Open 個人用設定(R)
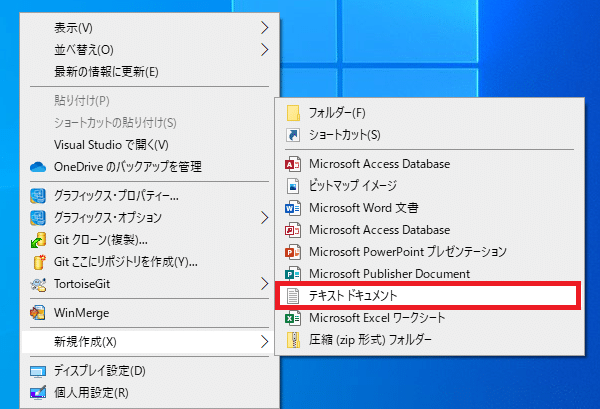 click(x=150, y=393)
